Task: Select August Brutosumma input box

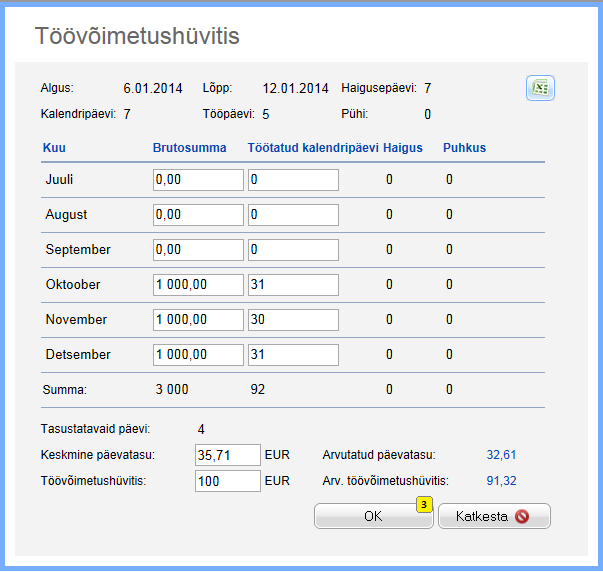Action: [198, 215]
